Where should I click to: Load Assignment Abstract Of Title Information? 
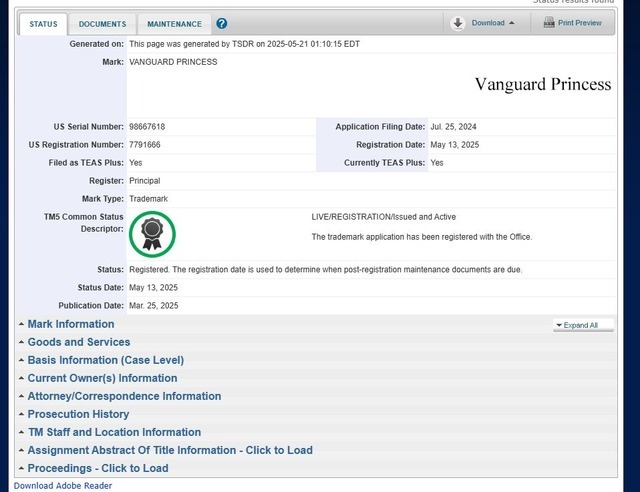point(170,450)
